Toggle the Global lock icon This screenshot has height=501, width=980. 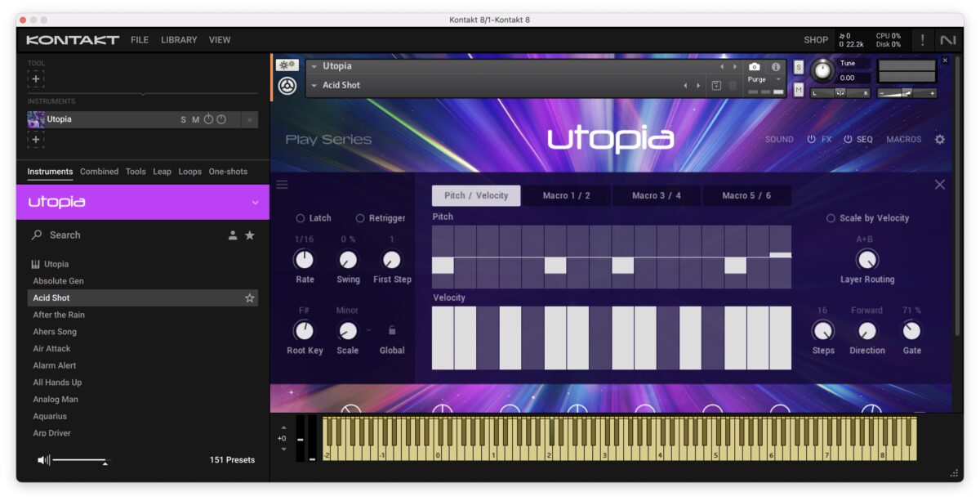(392, 330)
